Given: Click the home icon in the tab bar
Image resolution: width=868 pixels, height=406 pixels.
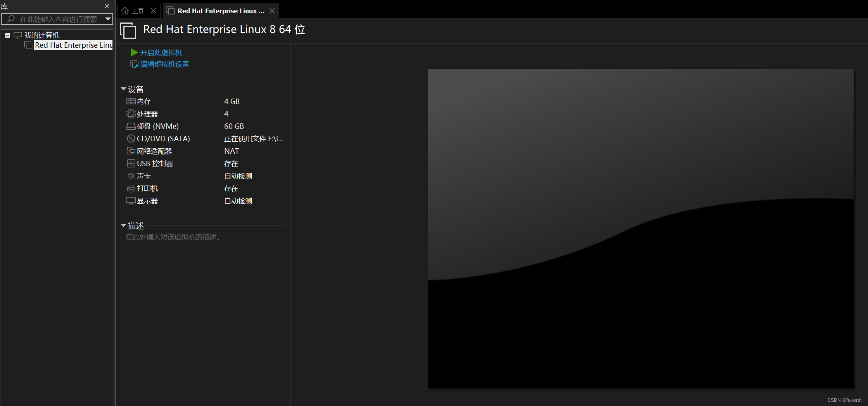Looking at the screenshot, I should click(125, 11).
